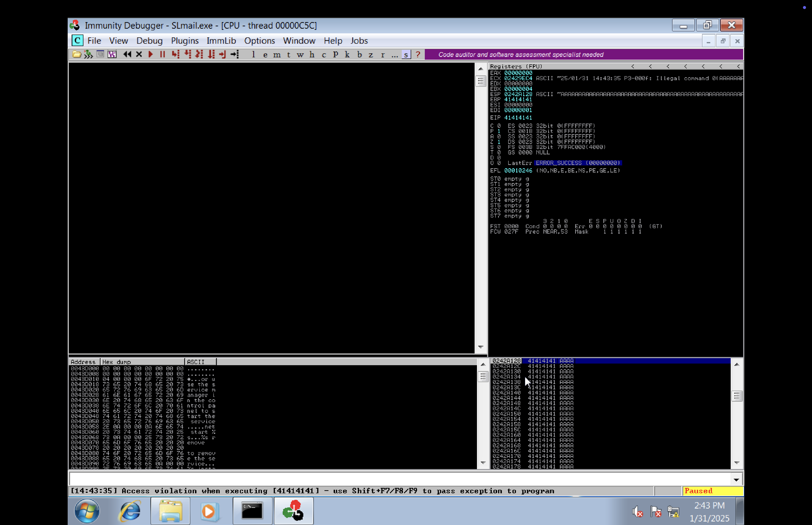Show Executable modules with 'e' button

[x=265, y=55]
